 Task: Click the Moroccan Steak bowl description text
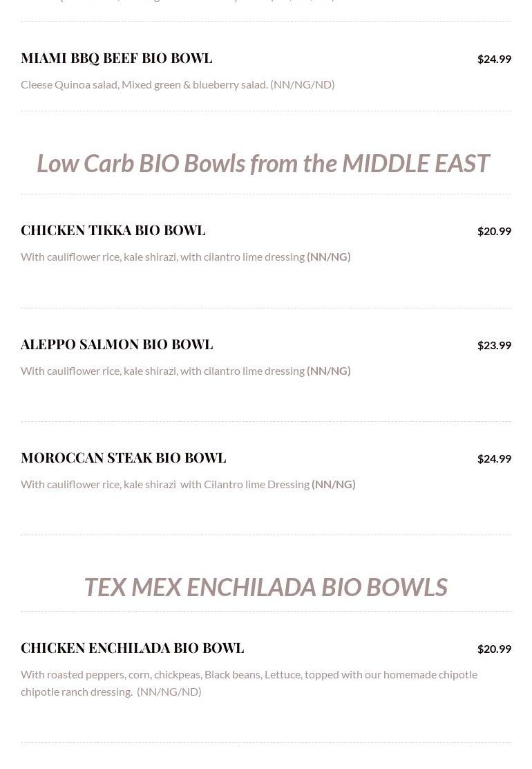coord(165,484)
